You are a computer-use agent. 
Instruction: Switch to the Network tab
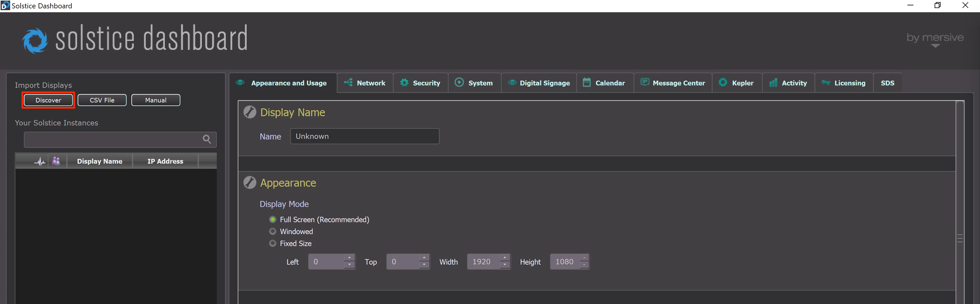[365, 83]
